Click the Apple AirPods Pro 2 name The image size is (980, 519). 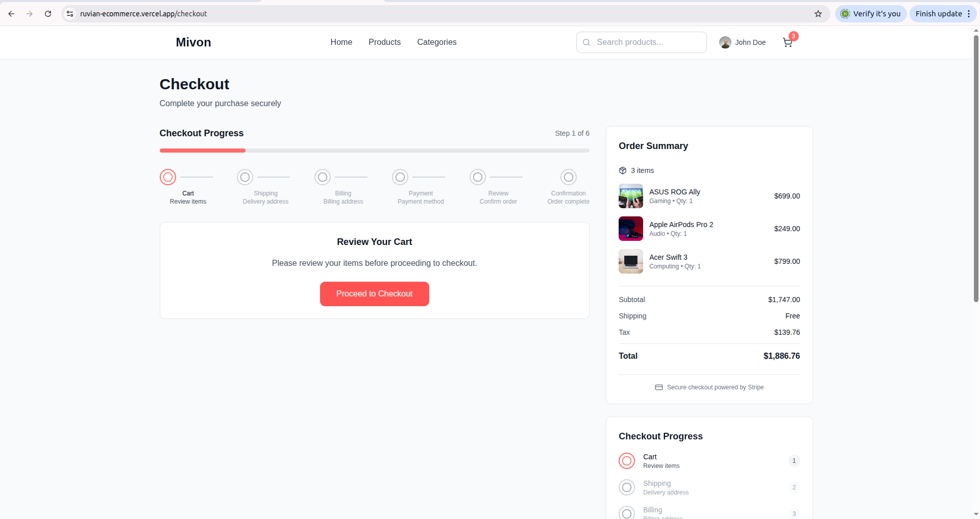[681, 225]
